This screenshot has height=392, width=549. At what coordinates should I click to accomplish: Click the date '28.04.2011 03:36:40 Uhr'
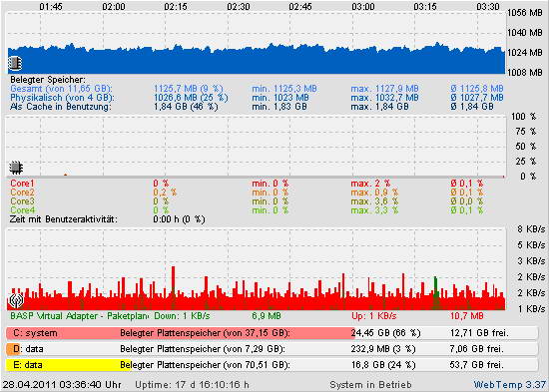[62, 385]
